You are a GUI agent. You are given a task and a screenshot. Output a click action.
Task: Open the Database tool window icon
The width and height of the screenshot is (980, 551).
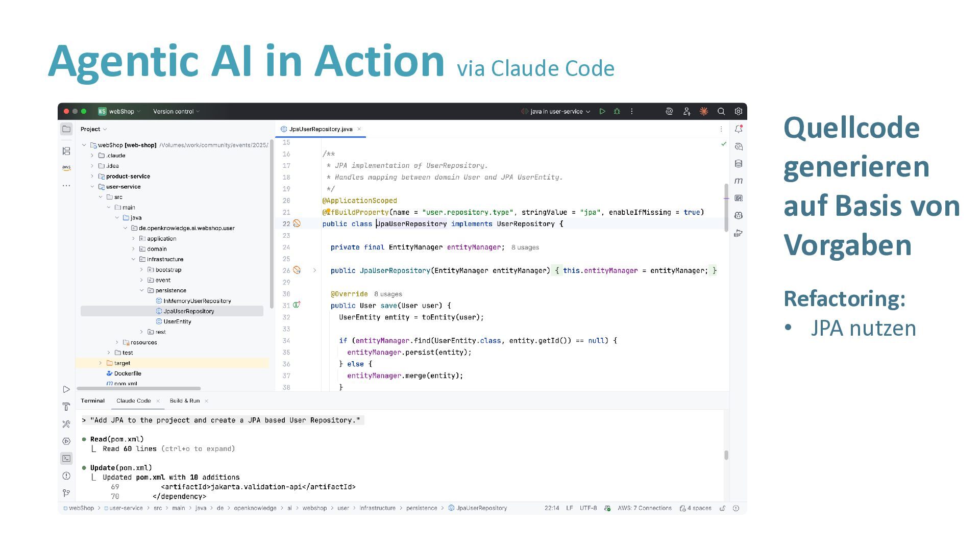point(738,164)
